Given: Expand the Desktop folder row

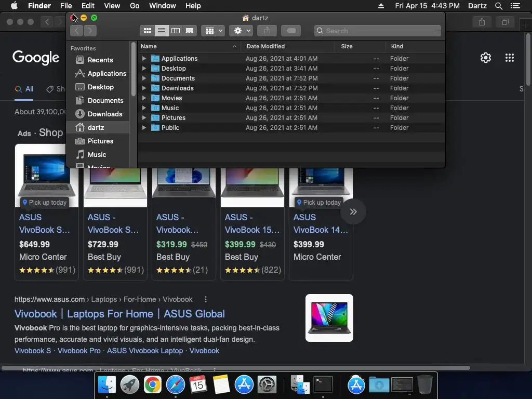Looking at the screenshot, I should 144,68.
